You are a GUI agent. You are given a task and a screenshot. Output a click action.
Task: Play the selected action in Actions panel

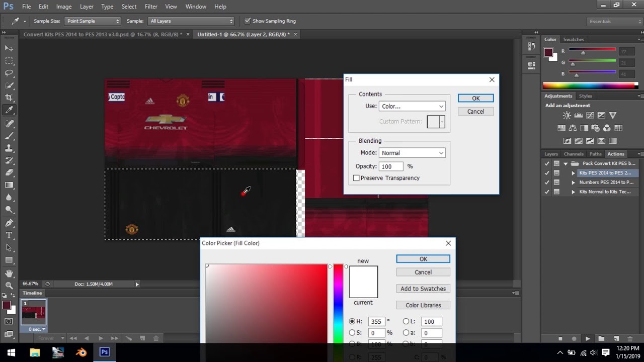[587, 339]
